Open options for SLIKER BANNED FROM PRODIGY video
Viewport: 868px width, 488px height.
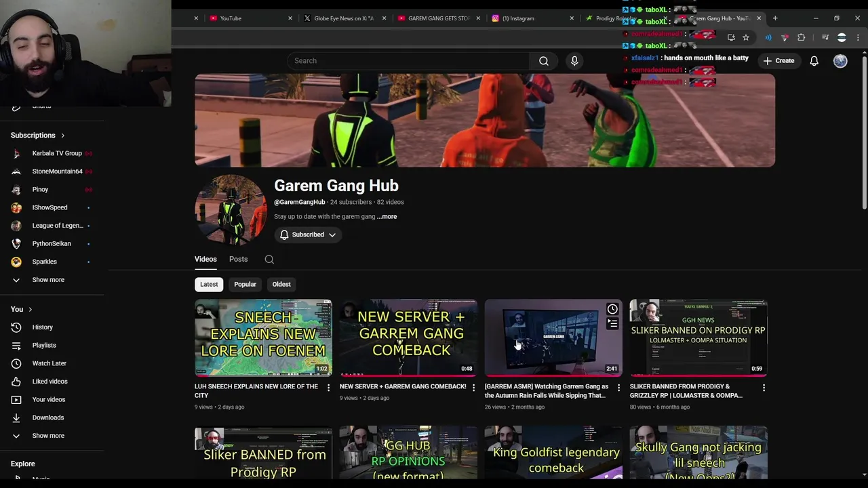[764, 388]
